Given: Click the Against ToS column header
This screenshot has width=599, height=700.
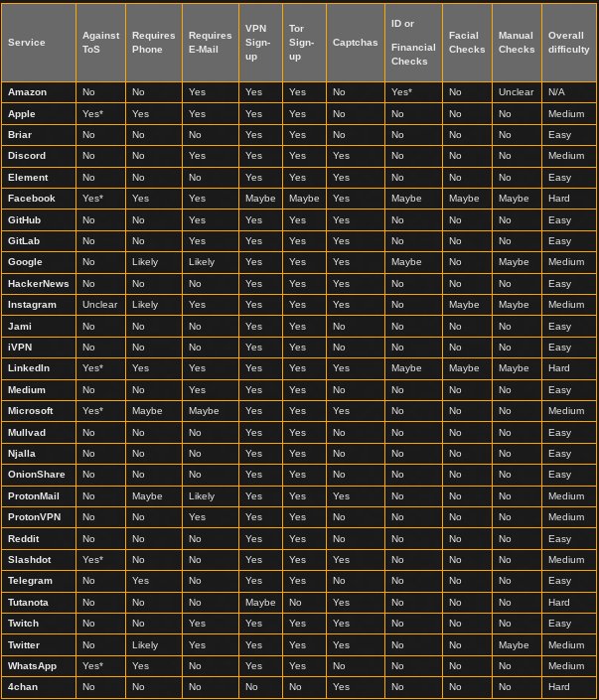Looking at the screenshot, I should [x=101, y=43].
